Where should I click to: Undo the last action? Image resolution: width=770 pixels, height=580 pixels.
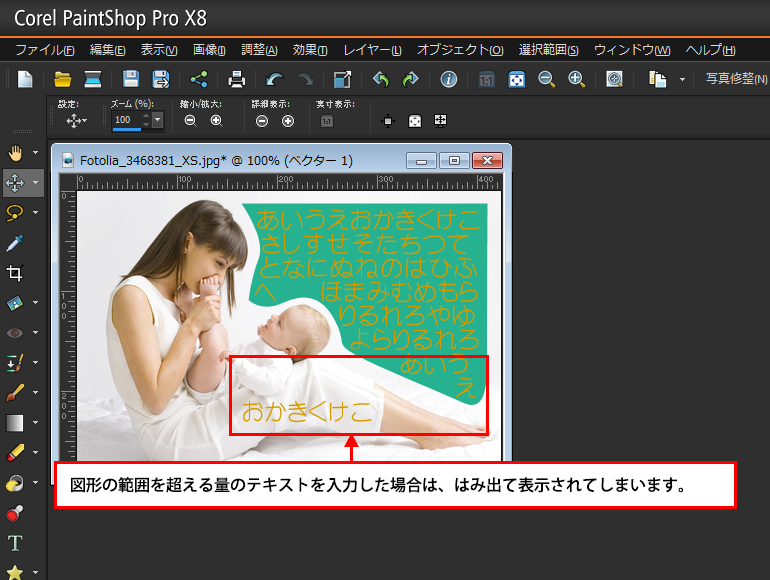coord(275,79)
